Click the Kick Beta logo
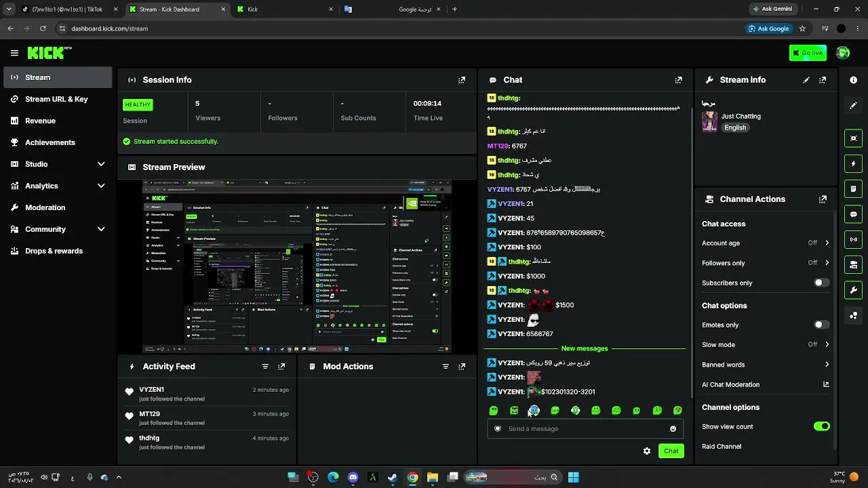The image size is (868, 488). [x=50, y=53]
